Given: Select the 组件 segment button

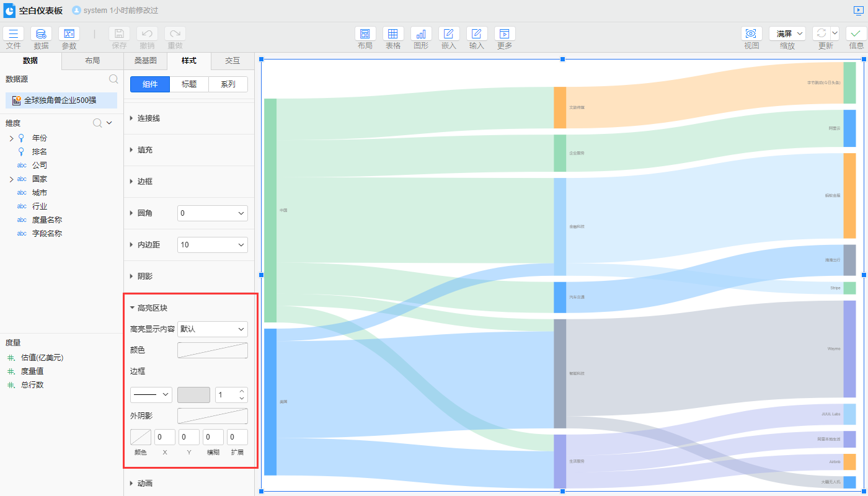Looking at the screenshot, I should coord(150,84).
